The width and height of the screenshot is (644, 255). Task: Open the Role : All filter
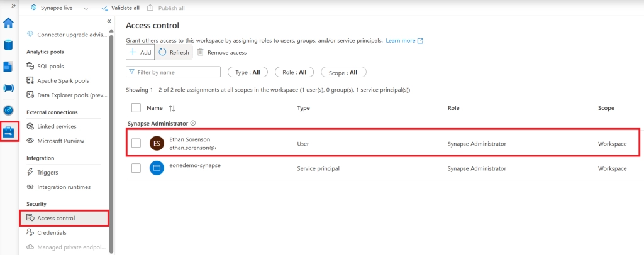point(294,72)
